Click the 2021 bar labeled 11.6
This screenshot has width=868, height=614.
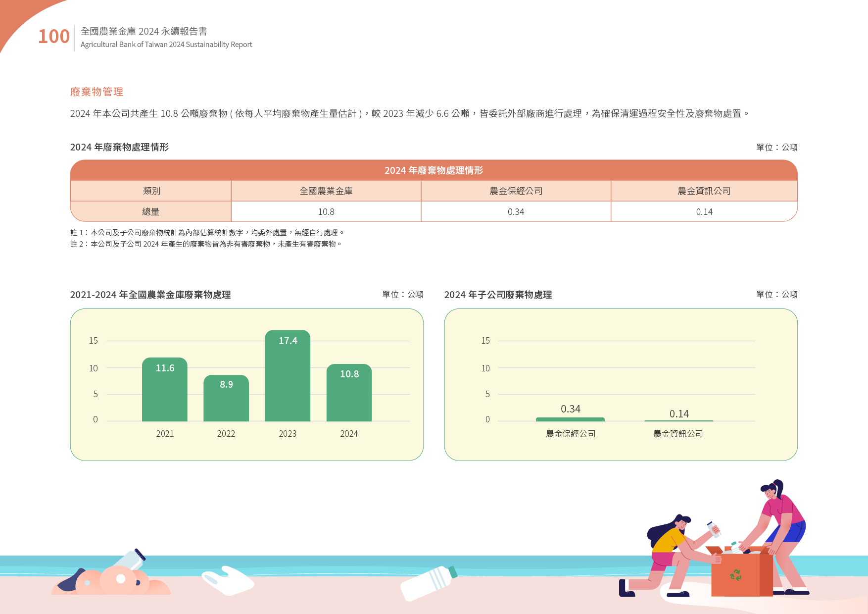(165, 389)
